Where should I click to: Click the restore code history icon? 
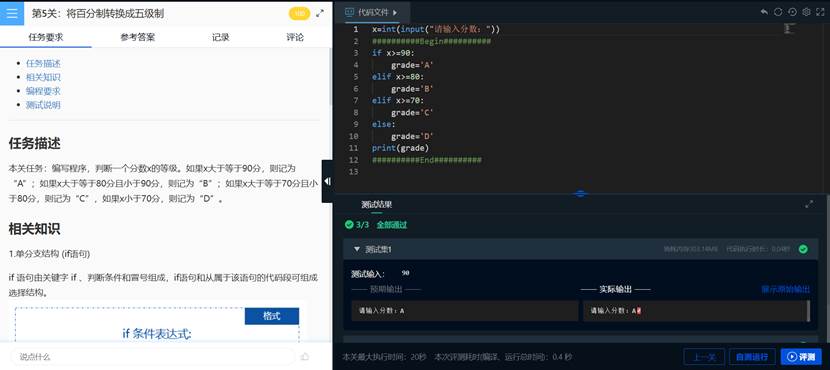pyautogui.click(x=792, y=12)
